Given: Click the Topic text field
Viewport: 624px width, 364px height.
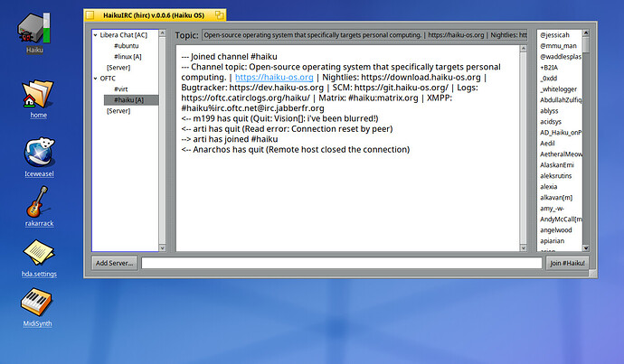Looking at the screenshot, I should pos(365,35).
